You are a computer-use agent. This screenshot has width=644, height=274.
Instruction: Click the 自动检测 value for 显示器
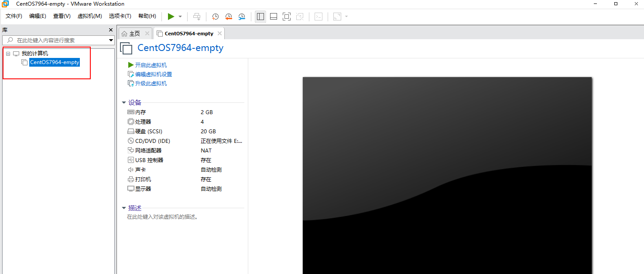[x=211, y=189]
